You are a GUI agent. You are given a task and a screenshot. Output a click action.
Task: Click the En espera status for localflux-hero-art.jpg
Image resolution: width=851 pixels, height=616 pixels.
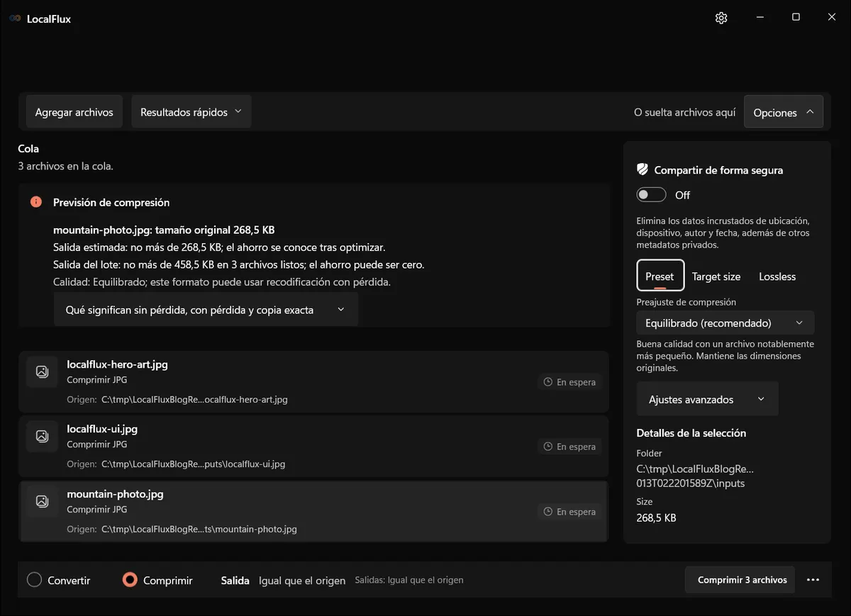pyautogui.click(x=569, y=382)
